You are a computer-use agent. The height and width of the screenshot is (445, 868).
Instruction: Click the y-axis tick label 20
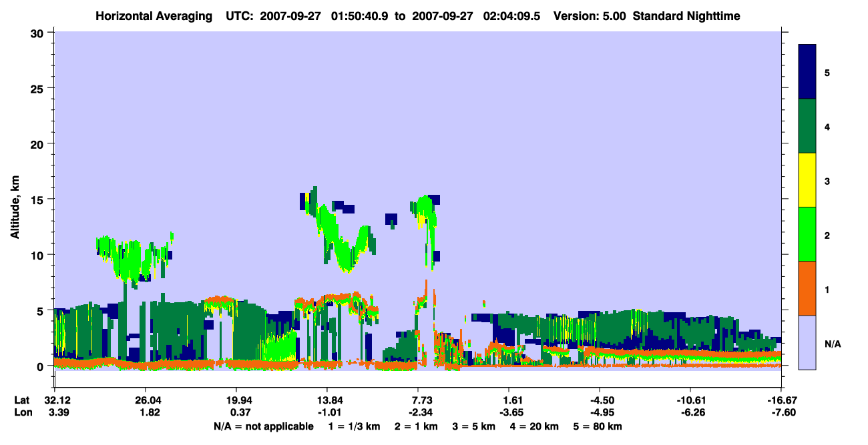(x=39, y=144)
